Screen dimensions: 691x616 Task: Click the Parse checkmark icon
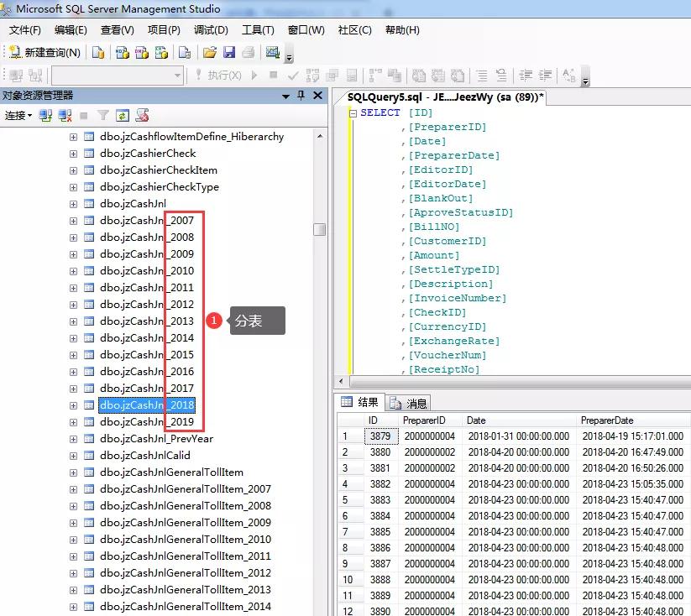(293, 76)
